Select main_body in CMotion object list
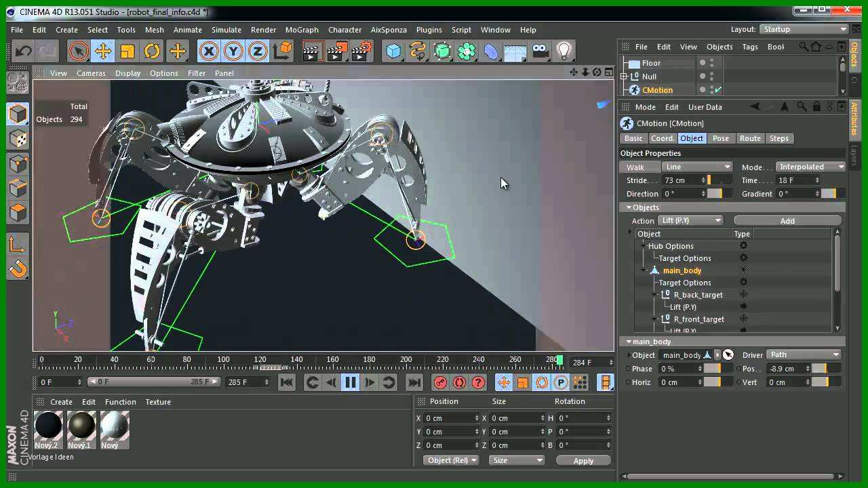Viewport: 868px width, 488px height. [682, 270]
